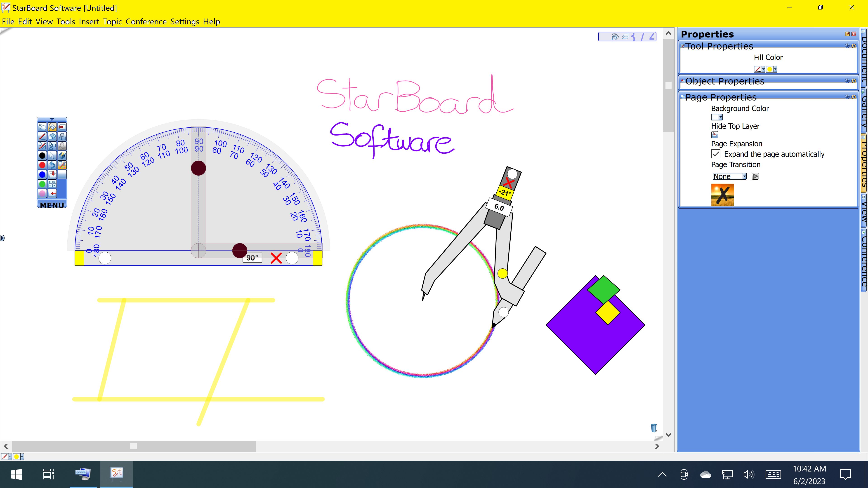Click the layers icon in top mini toolbar
Viewport: 868px width, 488px height.
626,36
